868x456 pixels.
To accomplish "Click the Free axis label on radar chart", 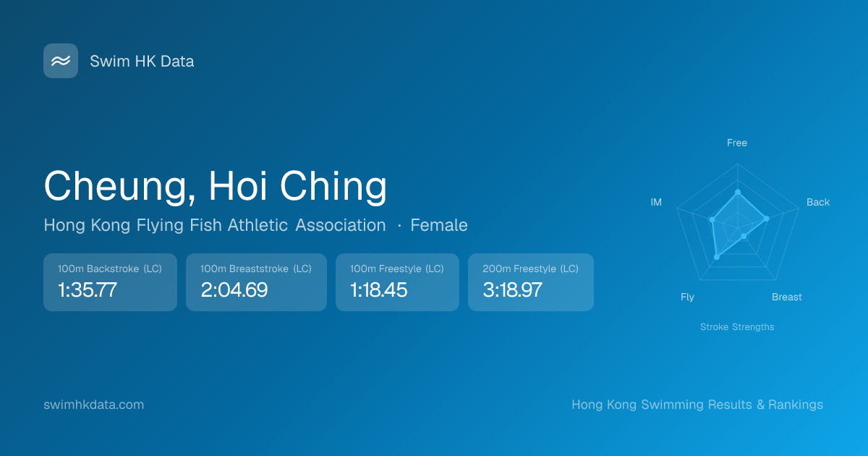I will tap(737, 143).
